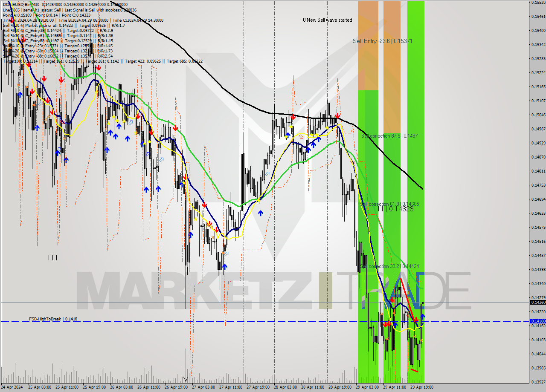Click the 'Target 685: 0.06722' text

click(x=185, y=61)
